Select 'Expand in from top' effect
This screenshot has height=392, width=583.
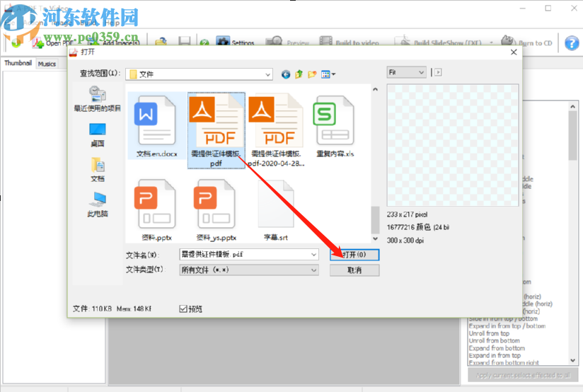tap(495, 355)
